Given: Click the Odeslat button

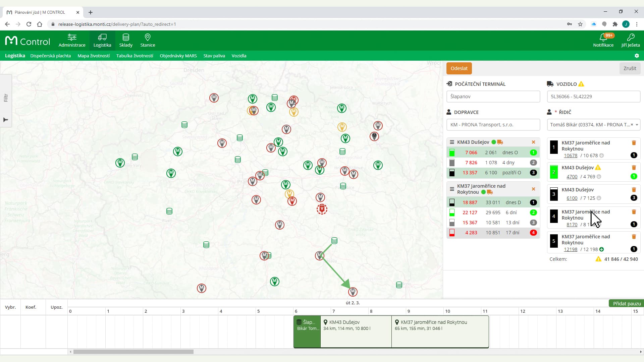Looking at the screenshot, I should click(x=459, y=68).
